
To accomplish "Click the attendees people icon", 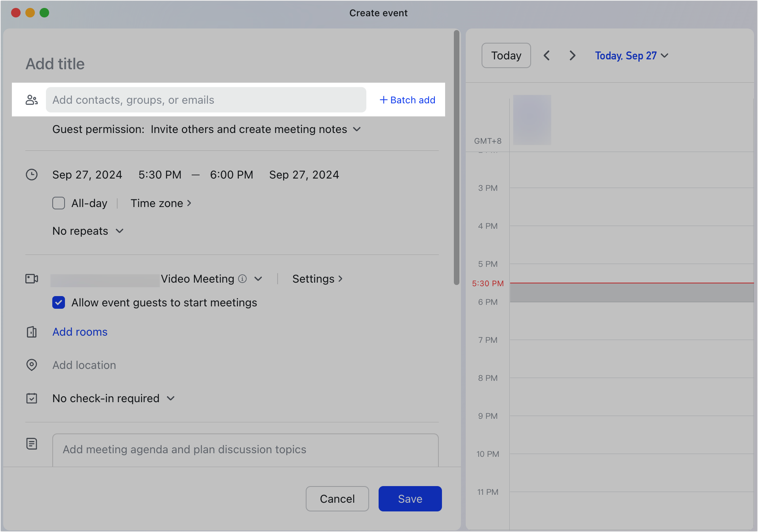I will tap(32, 100).
